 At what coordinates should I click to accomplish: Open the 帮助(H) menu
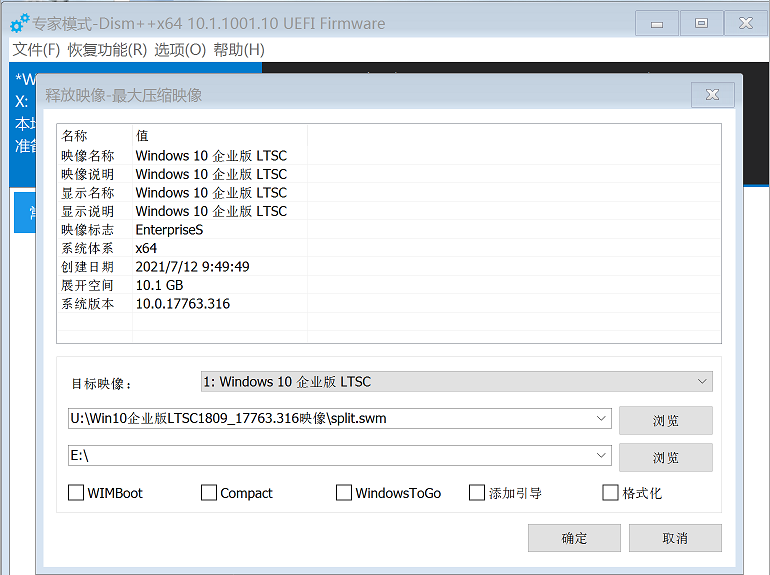point(239,50)
